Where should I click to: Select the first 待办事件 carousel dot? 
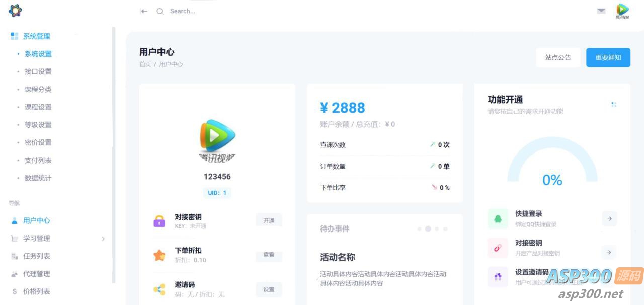pyautogui.click(x=420, y=229)
